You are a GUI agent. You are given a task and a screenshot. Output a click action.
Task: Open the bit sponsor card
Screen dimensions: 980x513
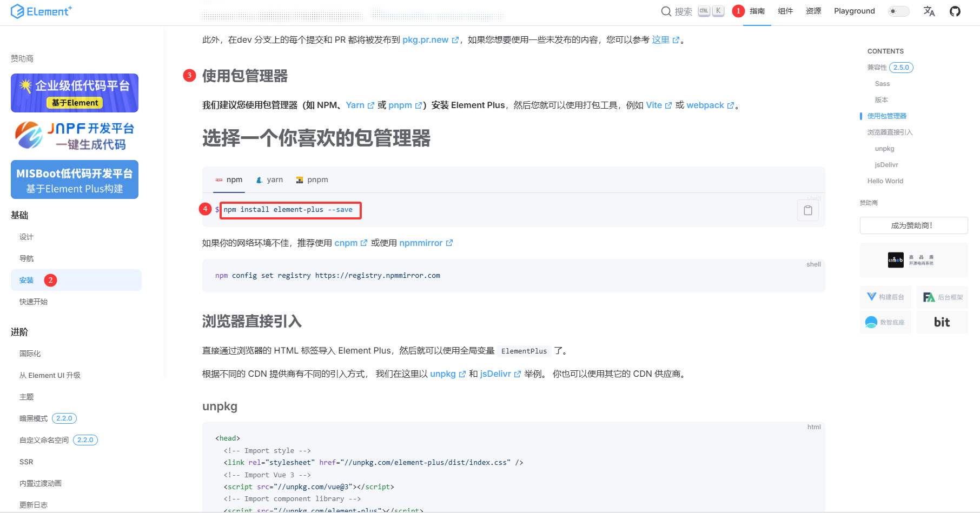point(942,322)
